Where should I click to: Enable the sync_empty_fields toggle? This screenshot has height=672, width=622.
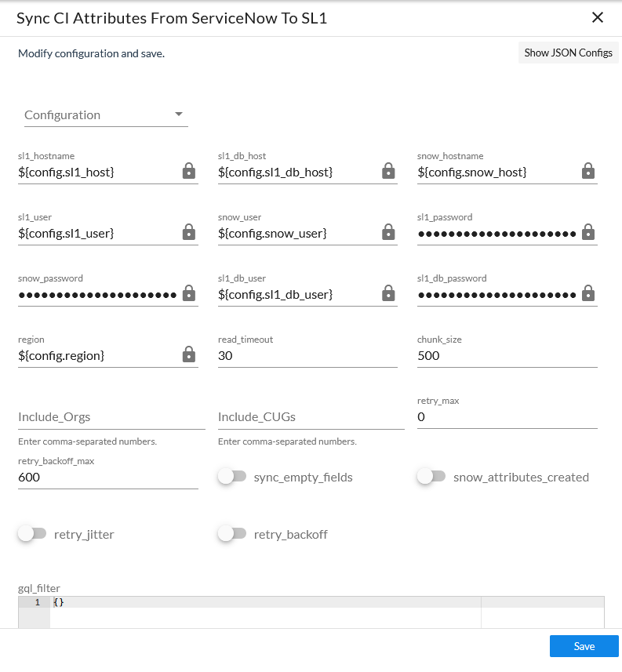pos(231,477)
